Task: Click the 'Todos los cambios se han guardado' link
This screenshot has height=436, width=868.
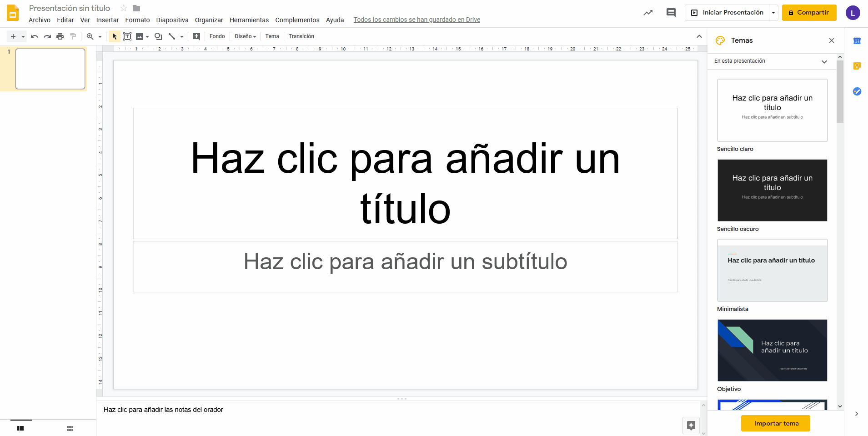Action: tap(417, 20)
